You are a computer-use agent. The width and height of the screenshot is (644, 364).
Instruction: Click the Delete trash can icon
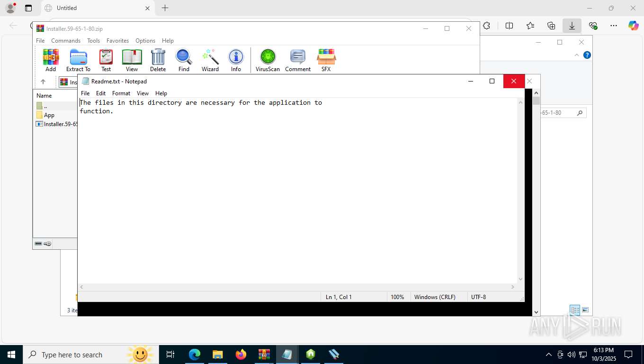[158, 60]
